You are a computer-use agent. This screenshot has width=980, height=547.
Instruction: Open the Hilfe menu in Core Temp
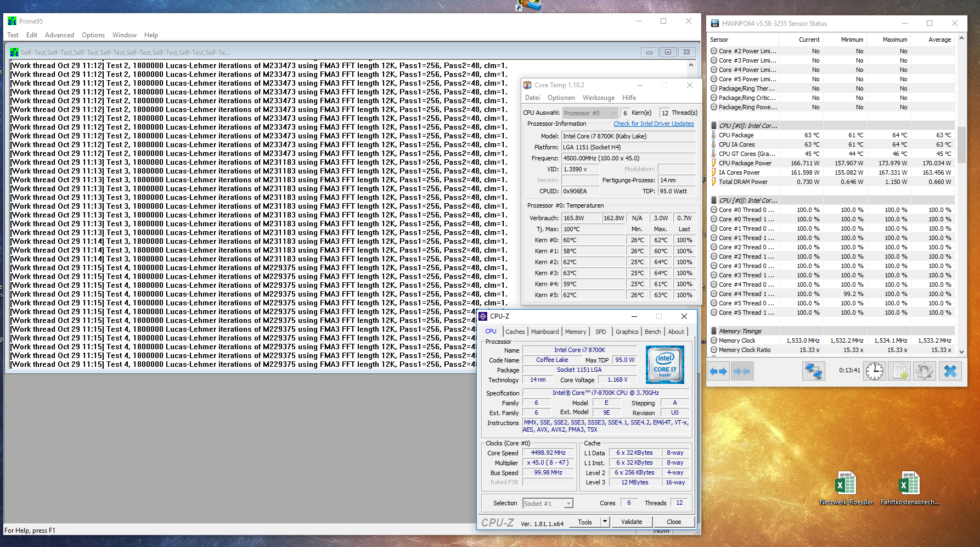coord(629,98)
